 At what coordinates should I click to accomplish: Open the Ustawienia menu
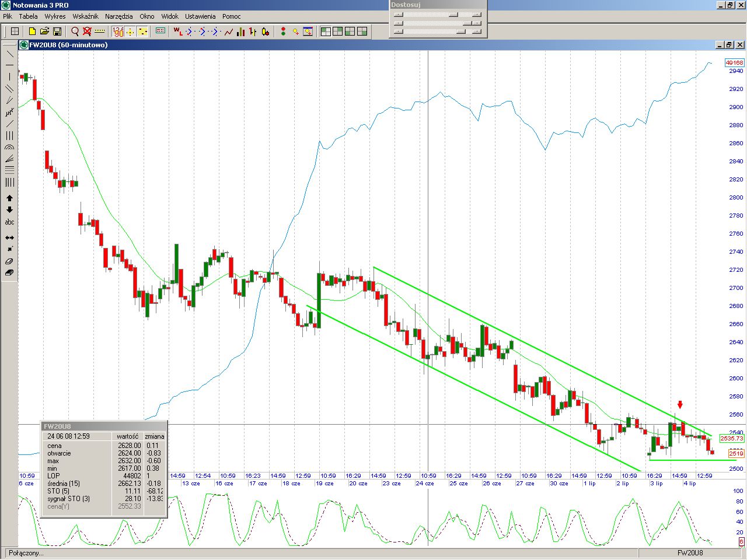tap(200, 16)
